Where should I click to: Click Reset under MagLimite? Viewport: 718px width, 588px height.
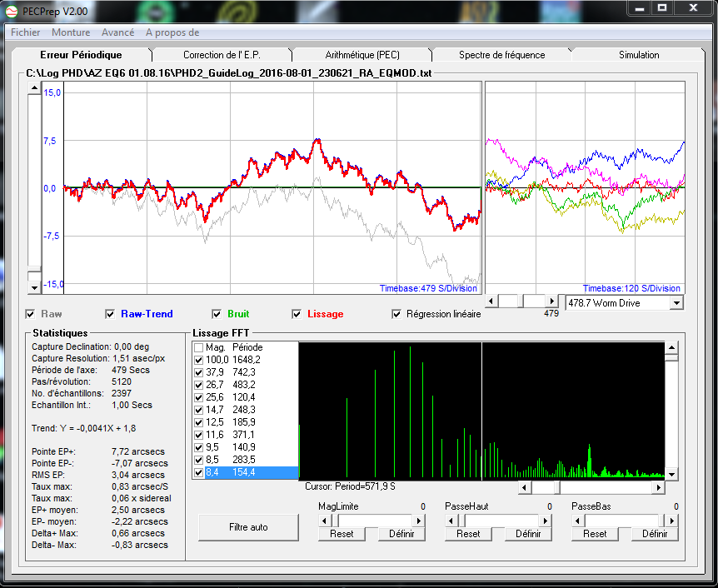pyautogui.click(x=342, y=534)
